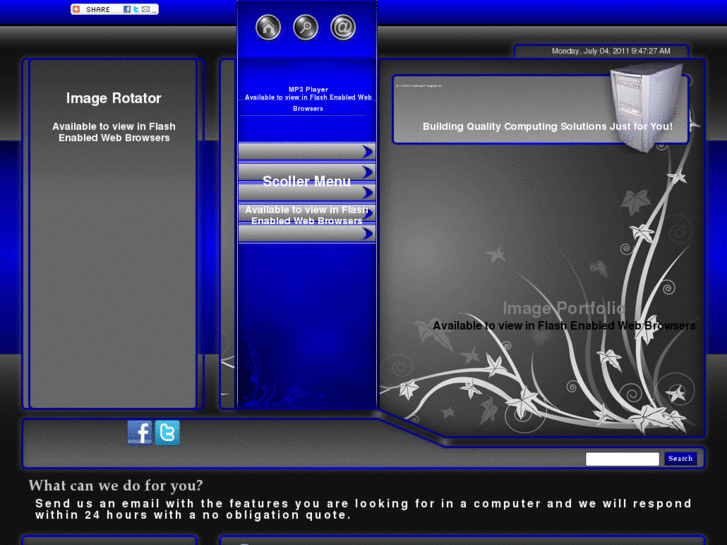727x545 pixels.
Task: Click the 'Send us an email' paragraph
Action: coord(363,509)
